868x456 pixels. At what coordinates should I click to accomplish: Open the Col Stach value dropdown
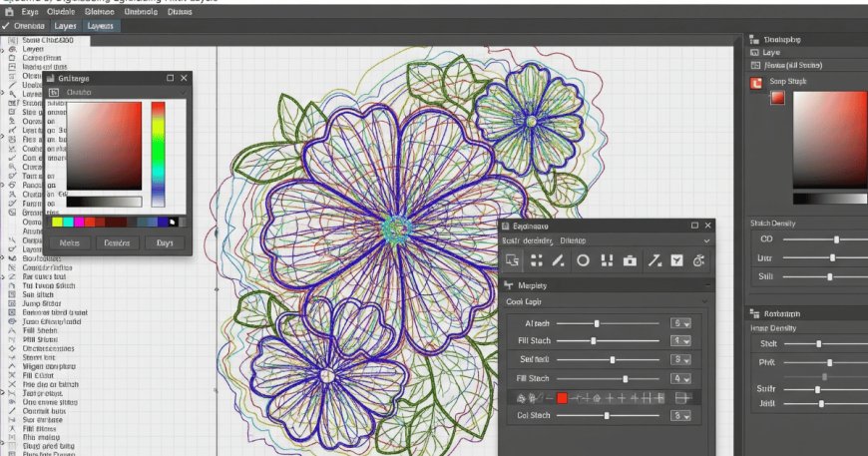(x=680, y=416)
